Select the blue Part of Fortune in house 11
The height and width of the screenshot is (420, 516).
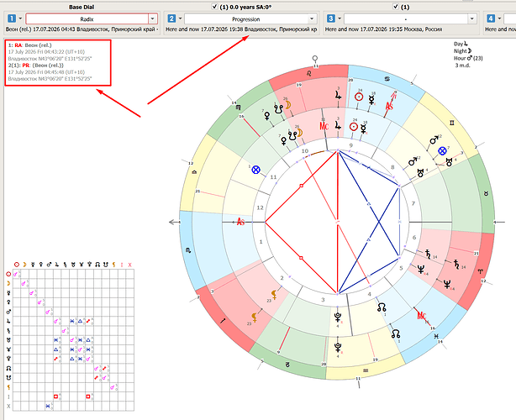(x=255, y=170)
